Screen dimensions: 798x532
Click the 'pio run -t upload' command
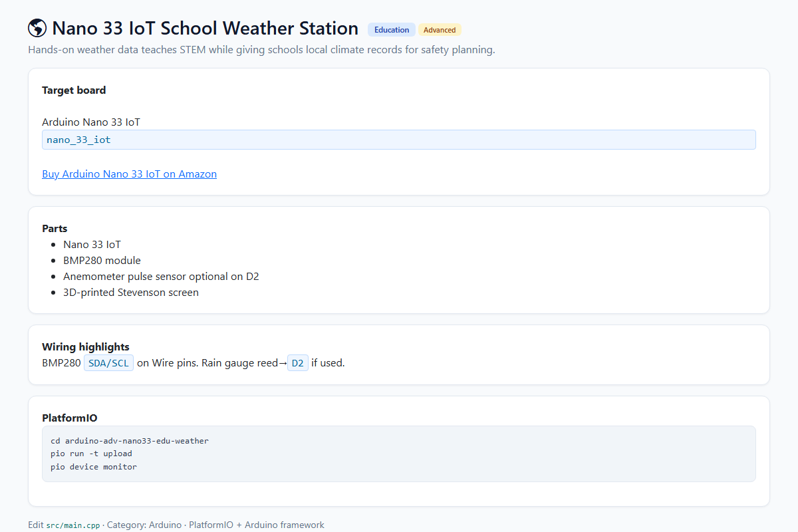(x=91, y=454)
